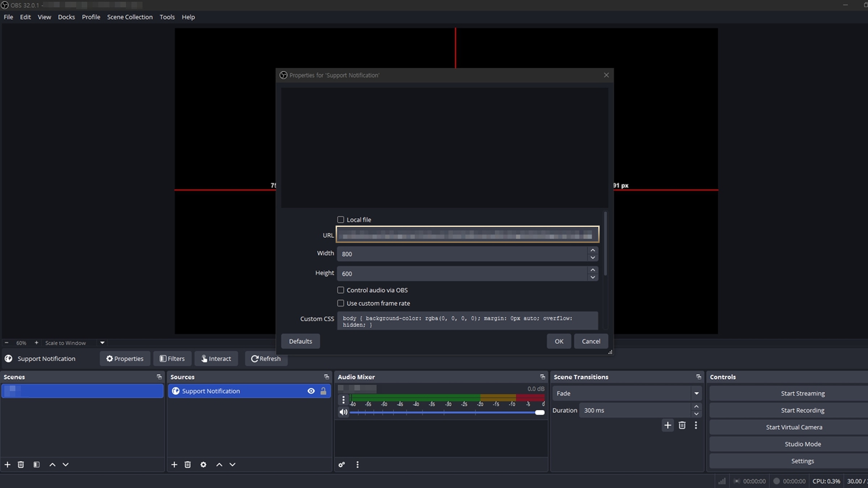Click the URL input field
The height and width of the screenshot is (488, 868).
coord(467,234)
